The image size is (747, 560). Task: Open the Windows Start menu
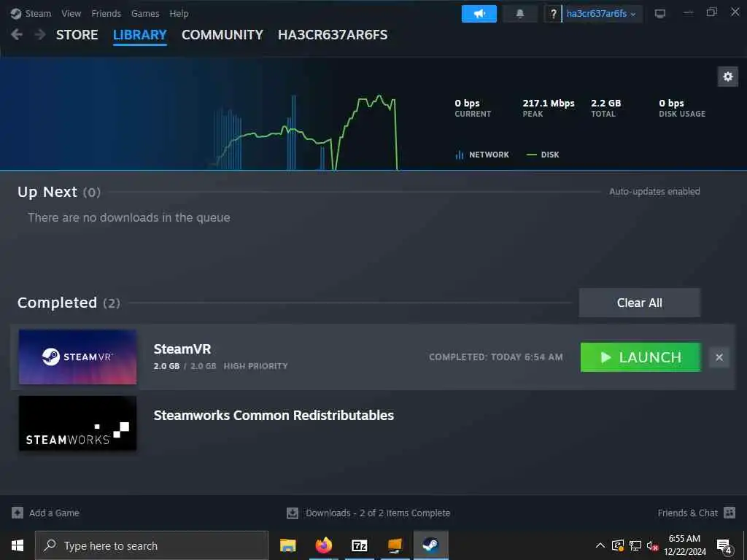(18, 545)
